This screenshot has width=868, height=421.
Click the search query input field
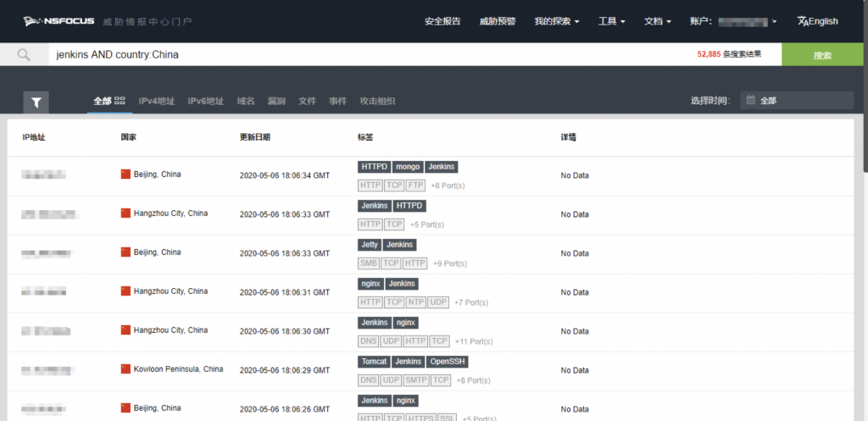pyautogui.click(x=364, y=55)
